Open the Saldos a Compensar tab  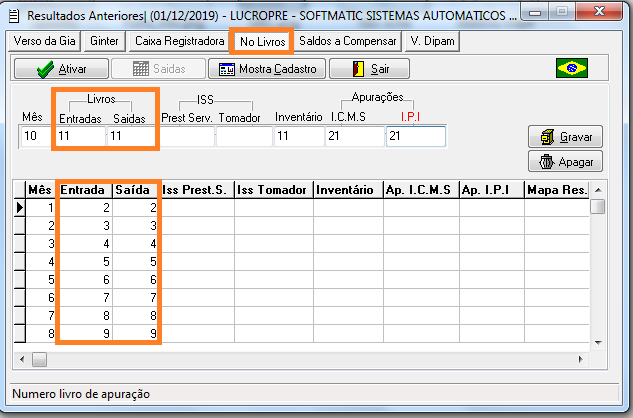click(348, 41)
